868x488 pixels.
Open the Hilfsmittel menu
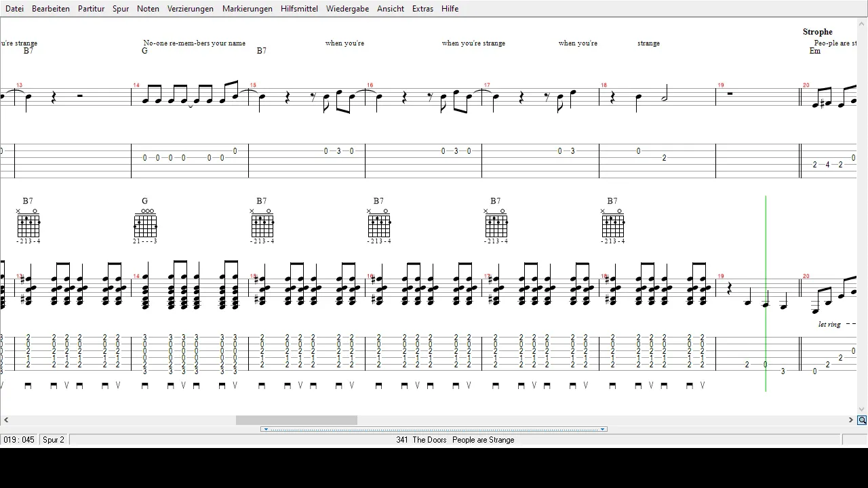[299, 9]
